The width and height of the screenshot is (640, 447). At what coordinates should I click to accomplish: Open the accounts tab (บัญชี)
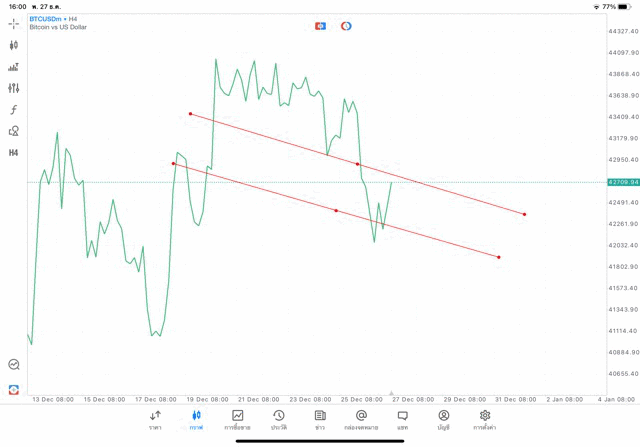tap(443, 419)
